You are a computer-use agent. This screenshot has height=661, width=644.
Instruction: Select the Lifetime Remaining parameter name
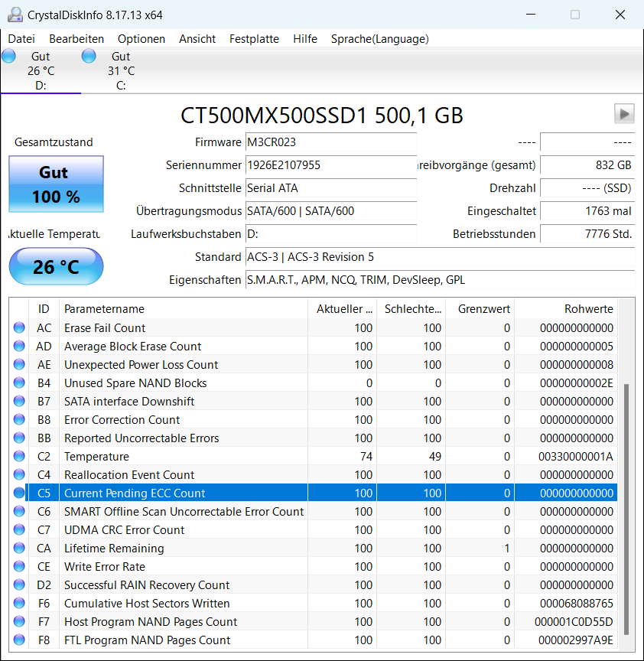[114, 549]
